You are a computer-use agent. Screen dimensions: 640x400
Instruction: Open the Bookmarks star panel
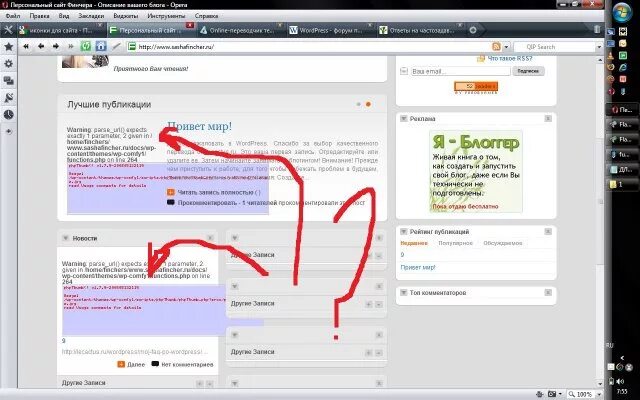pos(8,47)
